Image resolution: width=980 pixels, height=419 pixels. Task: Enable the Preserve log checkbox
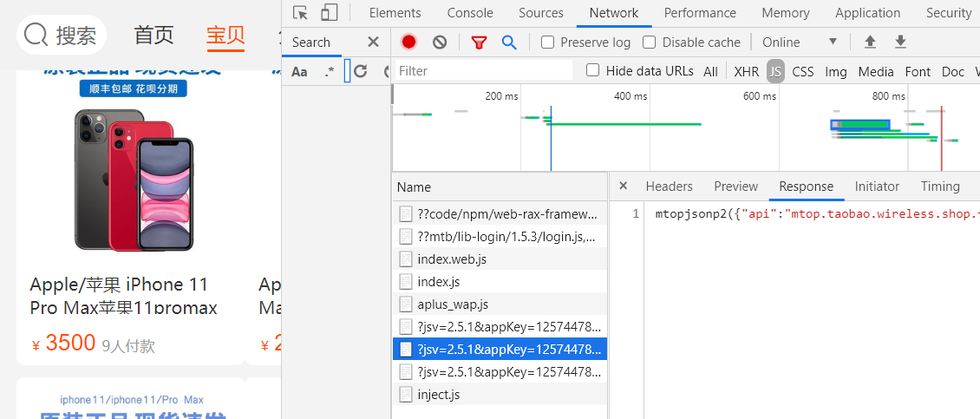[548, 42]
